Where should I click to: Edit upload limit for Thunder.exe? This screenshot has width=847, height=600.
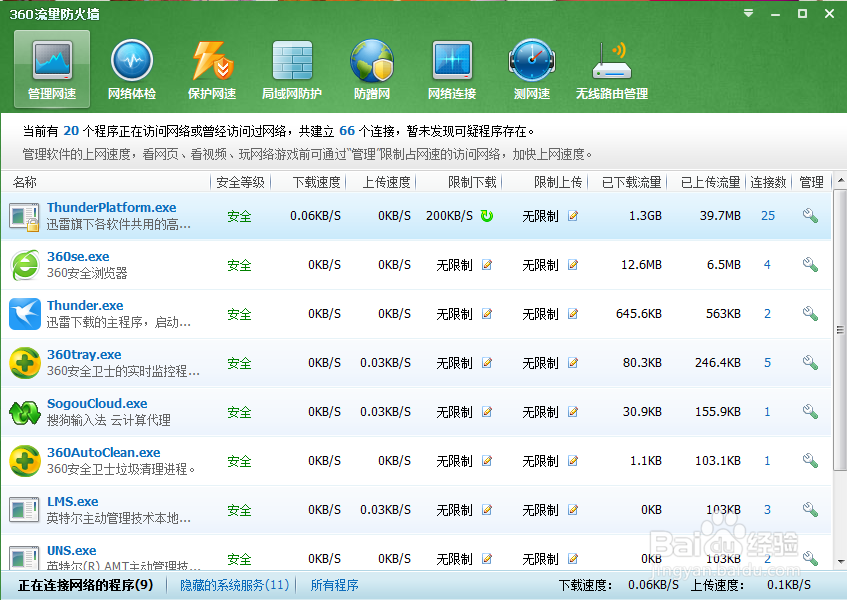573,314
